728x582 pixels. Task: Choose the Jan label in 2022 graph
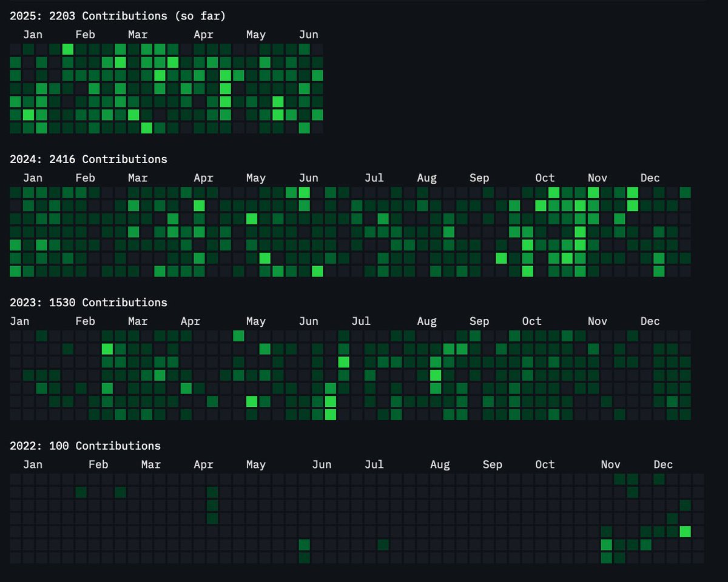pos(33,464)
